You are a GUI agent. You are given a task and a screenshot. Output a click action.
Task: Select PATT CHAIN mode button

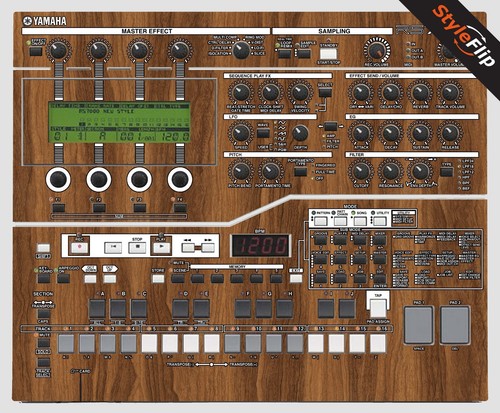(341, 221)
